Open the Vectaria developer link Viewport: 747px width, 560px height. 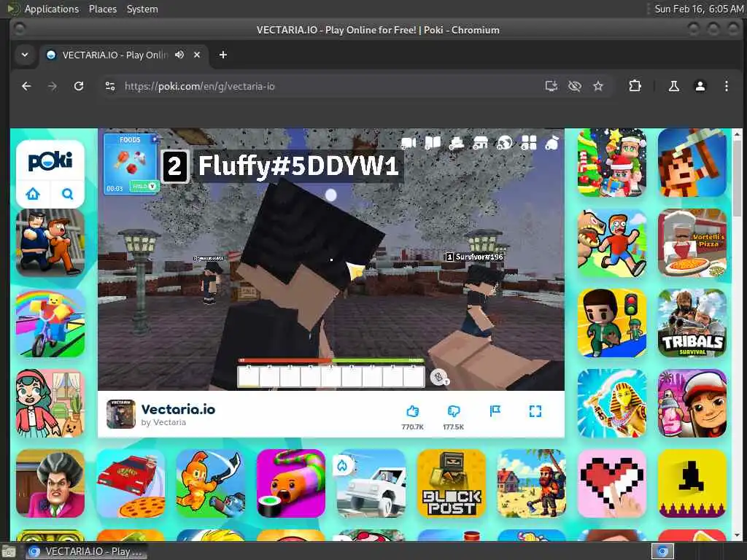(163, 422)
